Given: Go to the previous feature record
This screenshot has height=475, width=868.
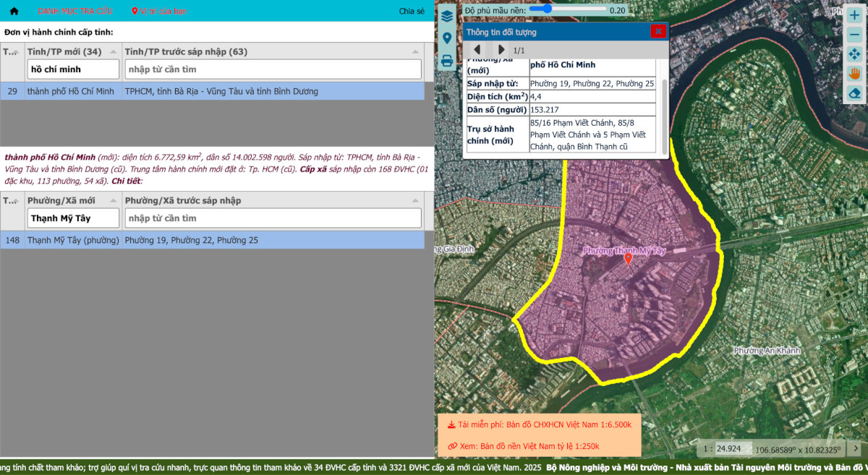Looking at the screenshot, I should [477, 50].
